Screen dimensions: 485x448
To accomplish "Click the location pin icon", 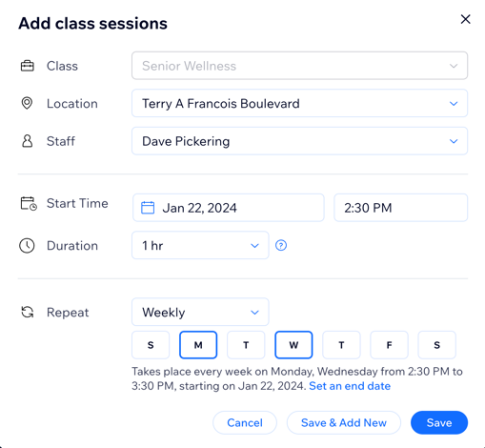I will coord(27,103).
